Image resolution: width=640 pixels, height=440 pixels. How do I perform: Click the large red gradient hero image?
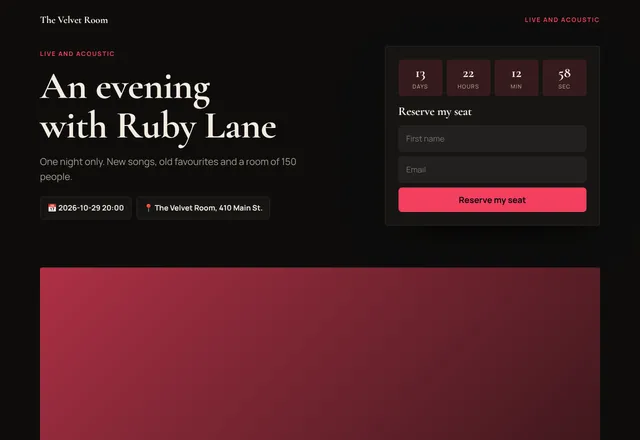(320, 353)
